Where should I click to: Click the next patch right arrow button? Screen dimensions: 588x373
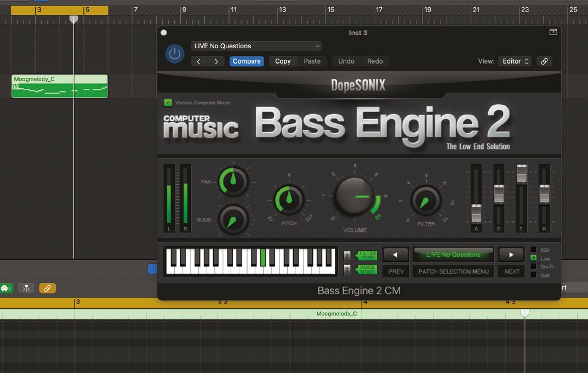tap(511, 255)
